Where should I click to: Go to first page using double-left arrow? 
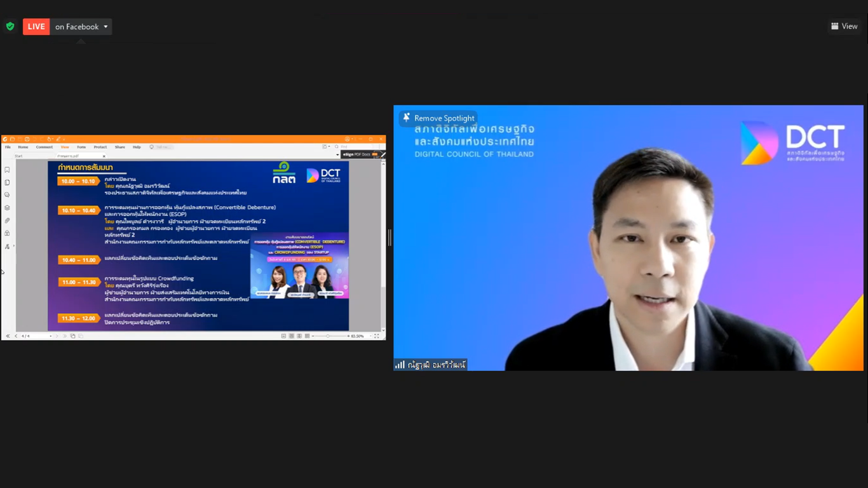[x=8, y=335]
